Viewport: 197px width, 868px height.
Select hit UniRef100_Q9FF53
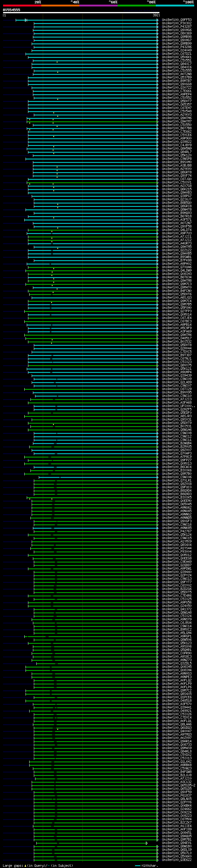click(177, 20)
